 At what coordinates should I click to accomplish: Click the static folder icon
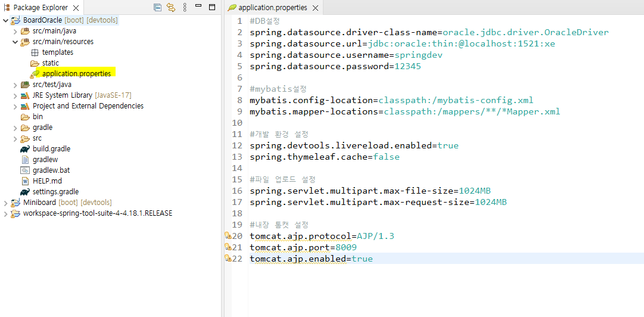[35, 63]
